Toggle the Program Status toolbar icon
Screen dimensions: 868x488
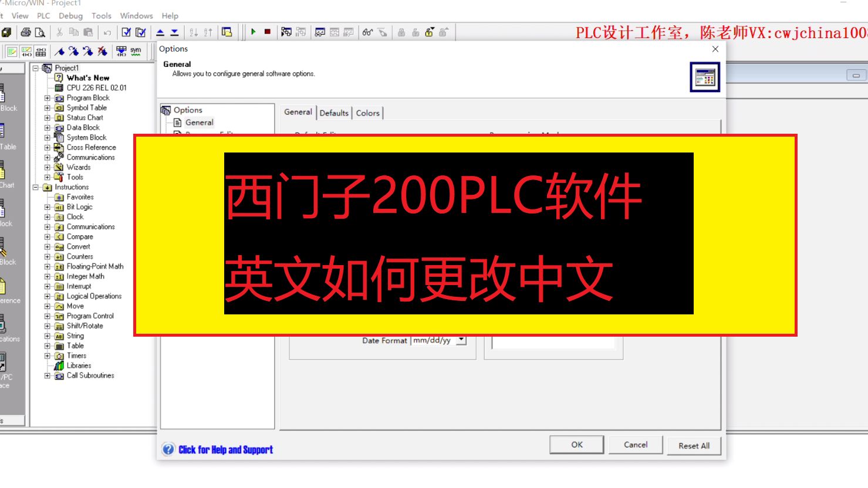point(286,32)
